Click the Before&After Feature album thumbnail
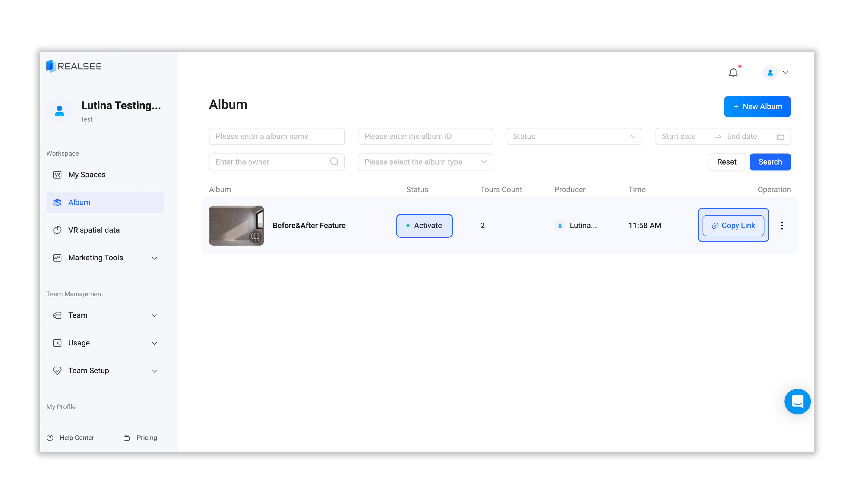 [236, 226]
